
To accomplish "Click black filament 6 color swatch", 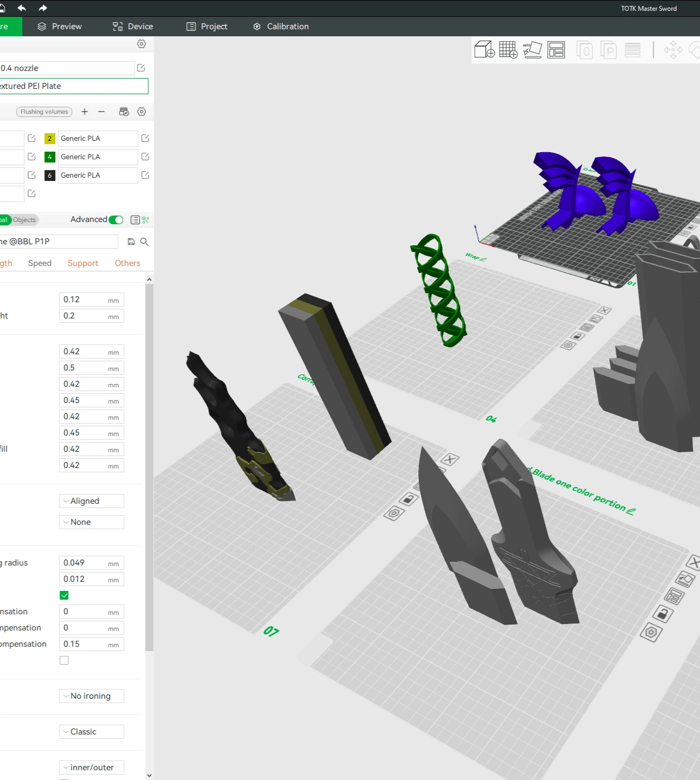I will coord(50,175).
